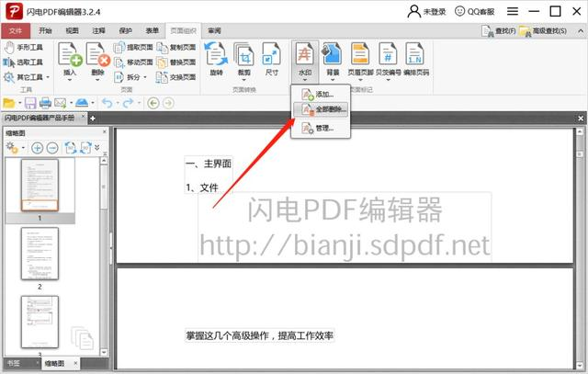Open the 裁剪 crop tool
The height and width of the screenshot is (374, 588).
click(244, 60)
